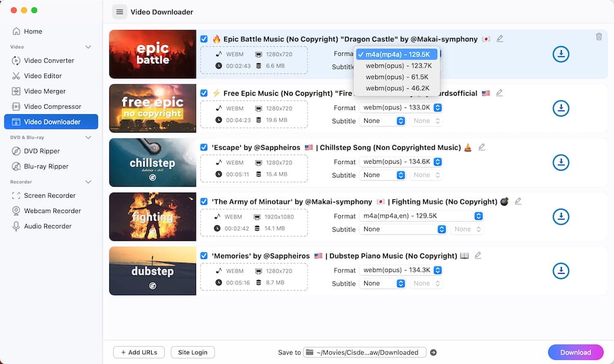Click the Save to path field
This screenshot has height=364, width=614.
pyautogui.click(x=365, y=352)
